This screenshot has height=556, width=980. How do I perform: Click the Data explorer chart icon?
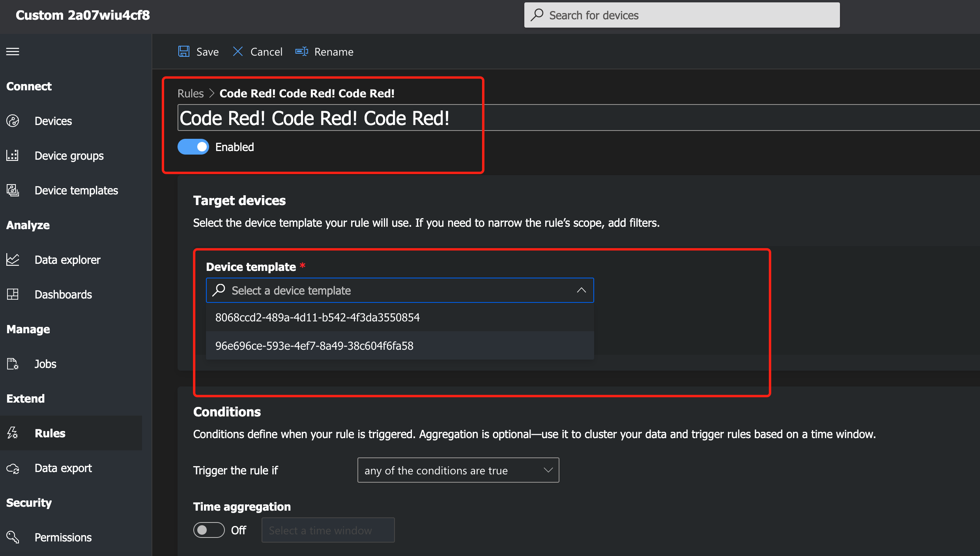[13, 260]
